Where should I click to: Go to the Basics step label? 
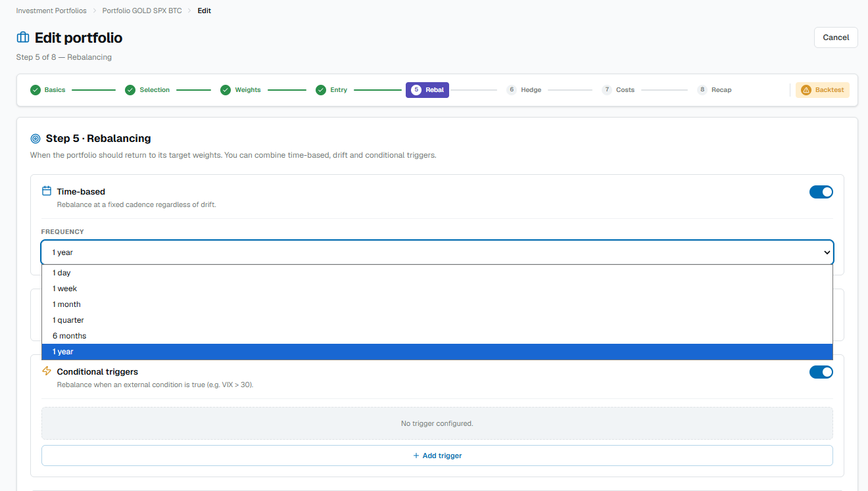[55, 90]
